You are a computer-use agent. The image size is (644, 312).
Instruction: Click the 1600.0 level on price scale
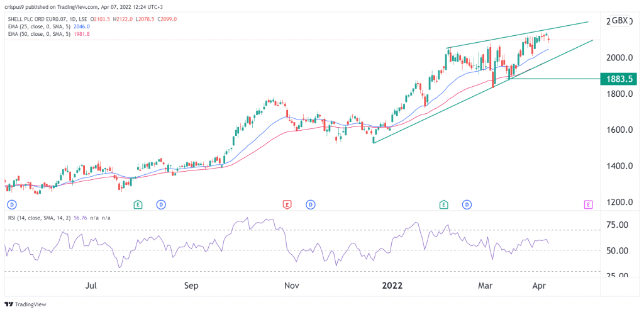[x=618, y=130]
